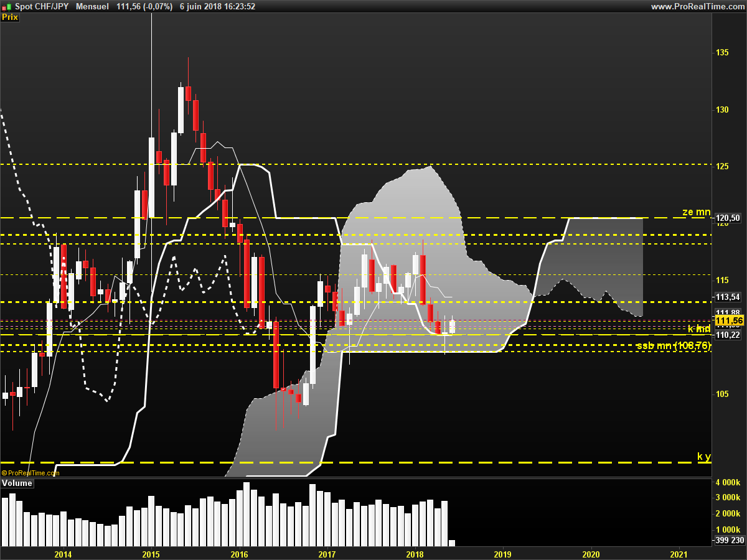The width and height of the screenshot is (747, 560).
Task: Click the 'ze mn' line annotation
Action: [696, 212]
